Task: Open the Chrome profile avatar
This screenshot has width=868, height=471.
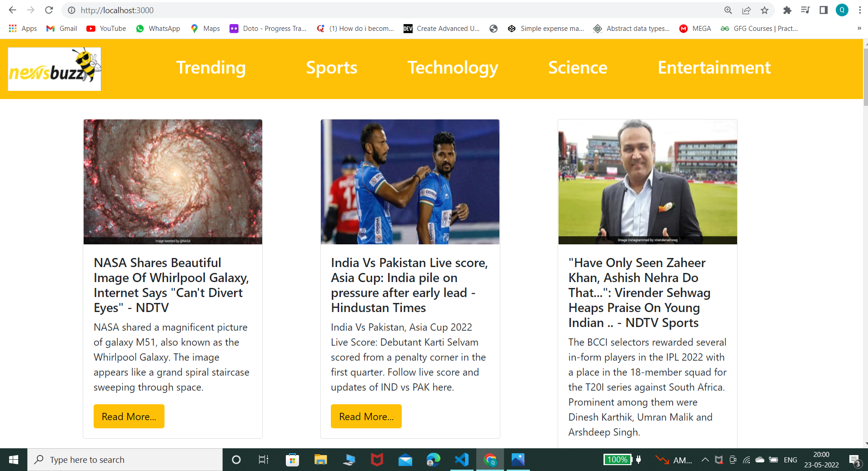Action: pyautogui.click(x=842, y=10)
